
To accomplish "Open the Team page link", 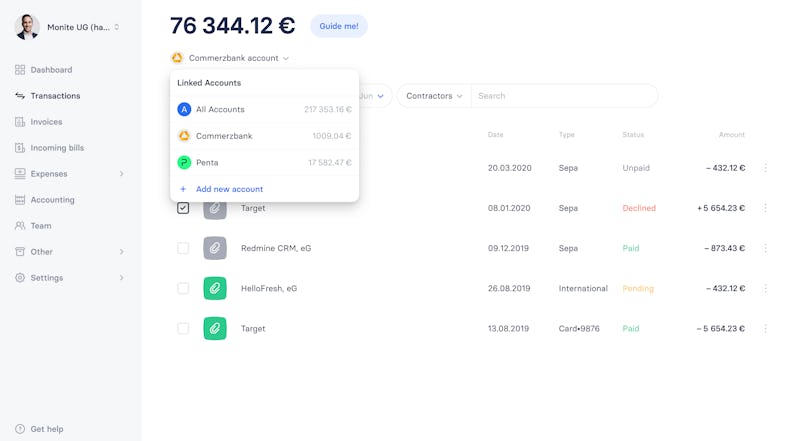I will point(41,225).
